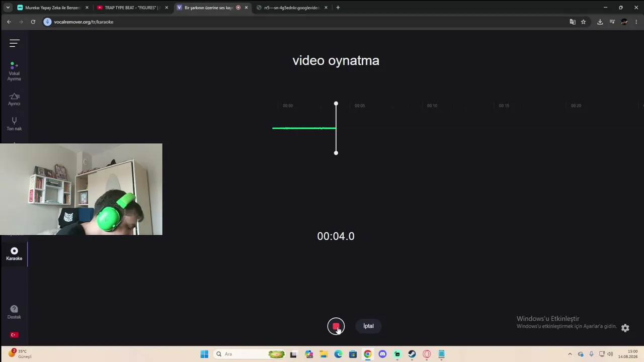Close the vocalremover karaoke tab

246,8
